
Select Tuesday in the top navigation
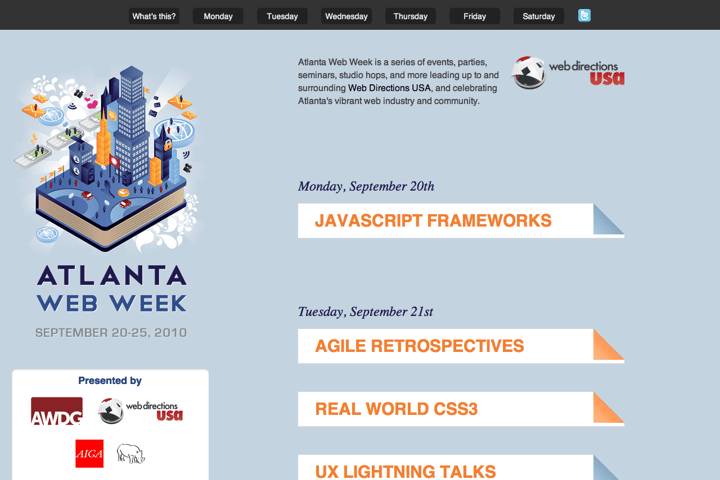(x=282, y=17)
